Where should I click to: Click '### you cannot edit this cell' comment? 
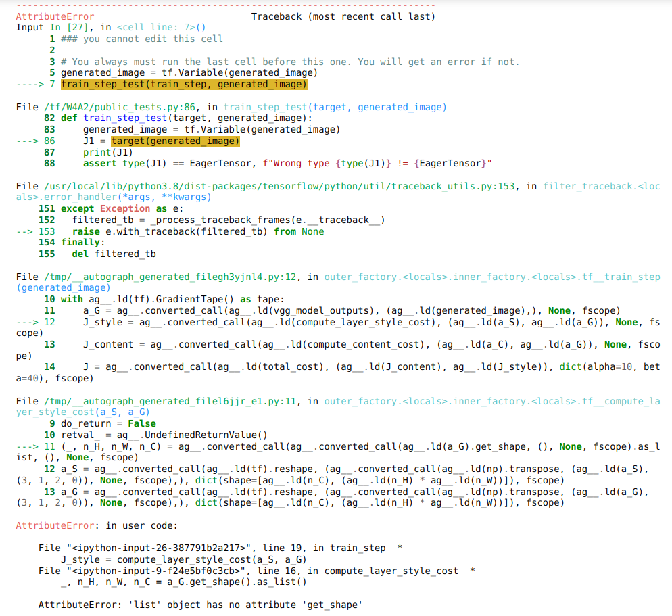(142, 39)
